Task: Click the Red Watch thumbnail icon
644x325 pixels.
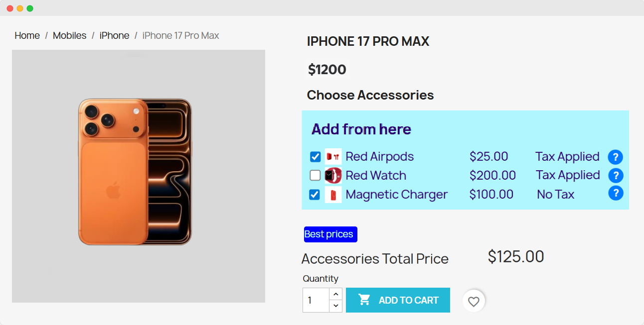Action: pos(333,176)
